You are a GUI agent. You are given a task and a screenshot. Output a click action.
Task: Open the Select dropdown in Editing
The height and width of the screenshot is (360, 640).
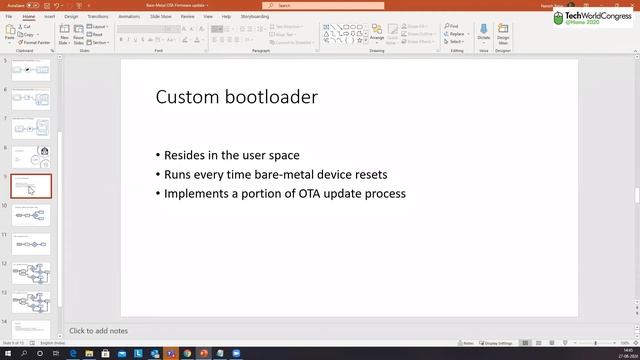pyautogui.click(x=454, y=42)
